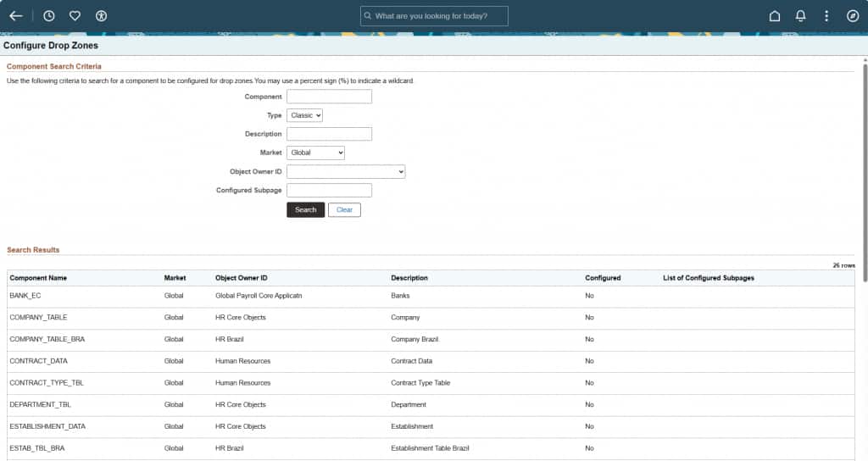Select the BANK_EC component row
This screenshot has width=868, height=461.
click(x=431, y=296)
